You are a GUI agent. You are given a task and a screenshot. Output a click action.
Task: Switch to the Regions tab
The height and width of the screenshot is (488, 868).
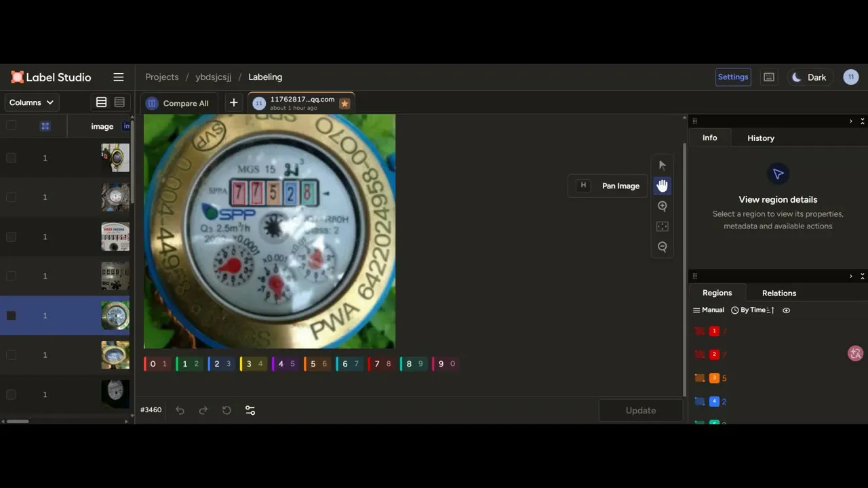coord(717,293)
